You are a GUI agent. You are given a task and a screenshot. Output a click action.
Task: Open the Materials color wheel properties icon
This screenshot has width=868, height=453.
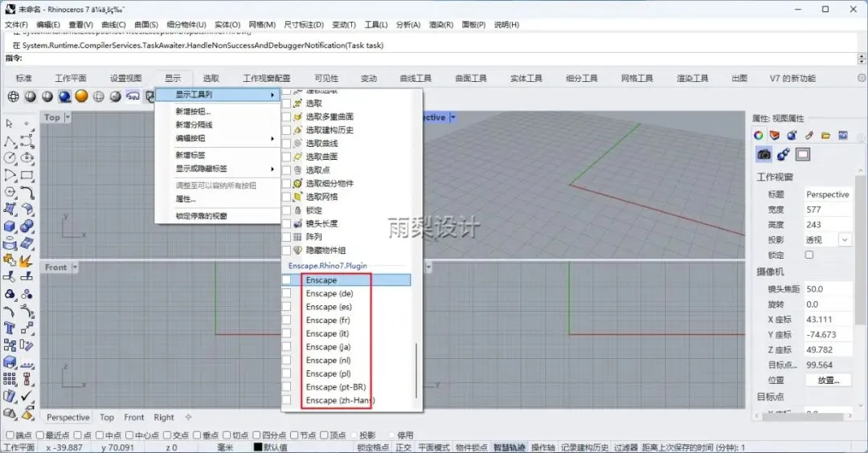(759, 135)
